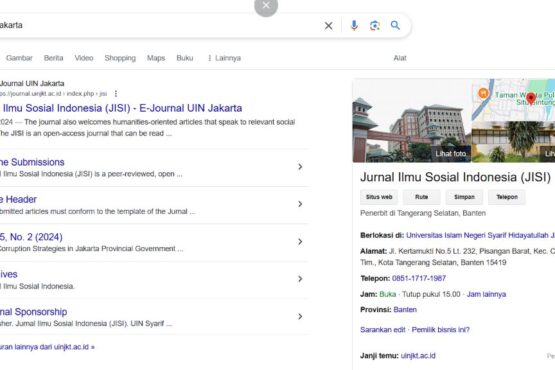The height and width of the screenshot is (370, 555).
Task: Expand the Submissions sitelink chevron
Action: coord(300,167)
